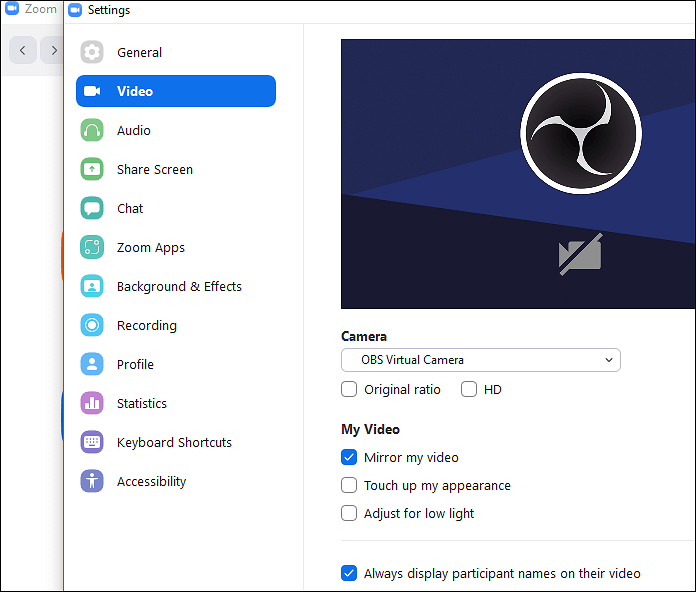
Task: Go to Keyboard Shortcuts section
Action: (174, 443)
